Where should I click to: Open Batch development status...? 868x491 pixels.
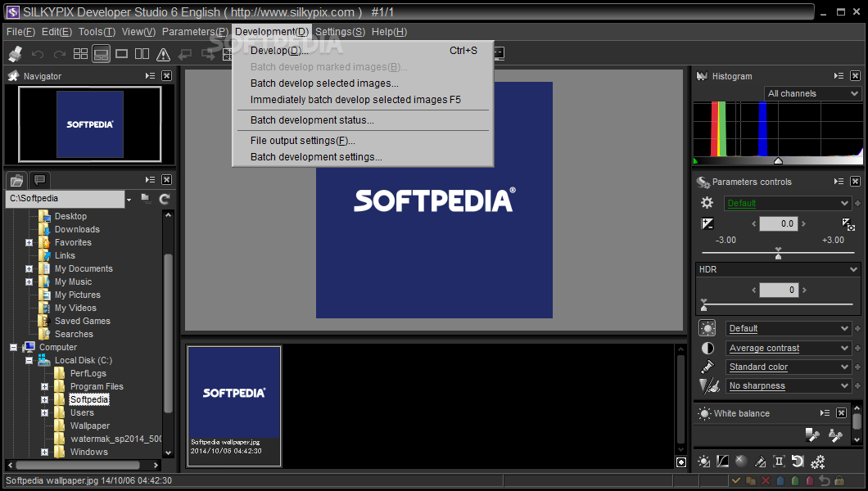[363, 120]
